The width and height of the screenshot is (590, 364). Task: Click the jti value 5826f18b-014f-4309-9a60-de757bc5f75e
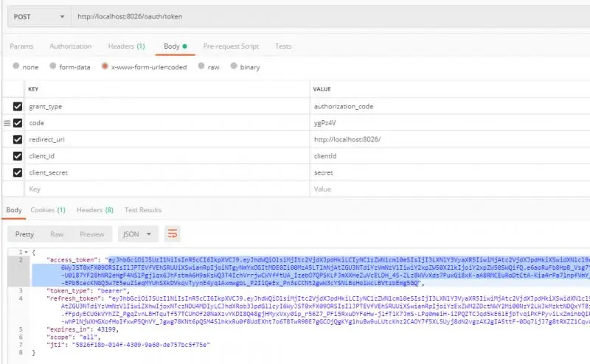[x=141, y=345]
